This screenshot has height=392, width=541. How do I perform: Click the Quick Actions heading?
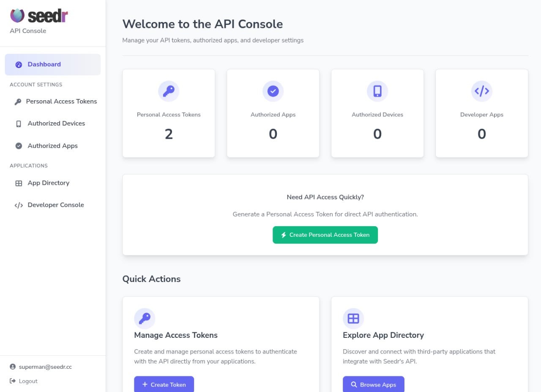point(151,279)
